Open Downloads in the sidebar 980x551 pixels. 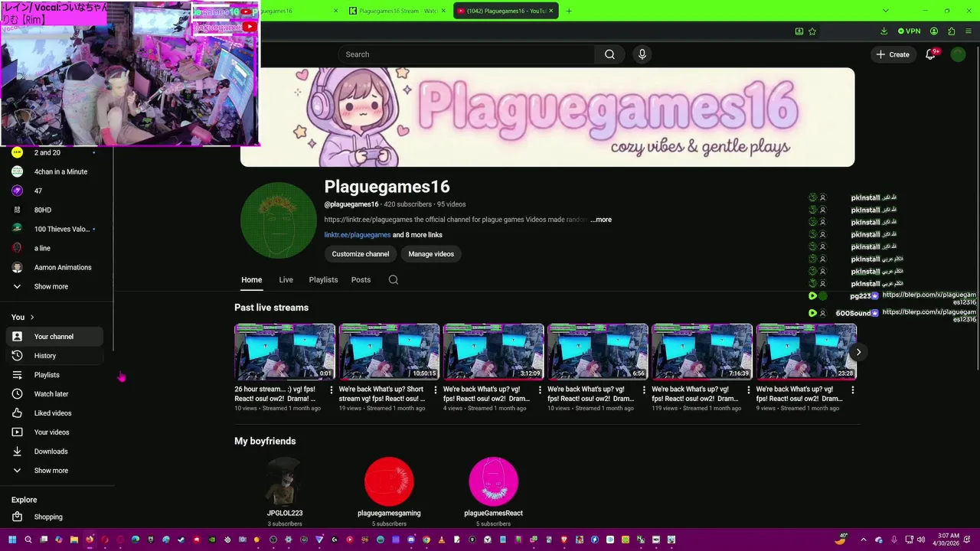pos(54,452)
